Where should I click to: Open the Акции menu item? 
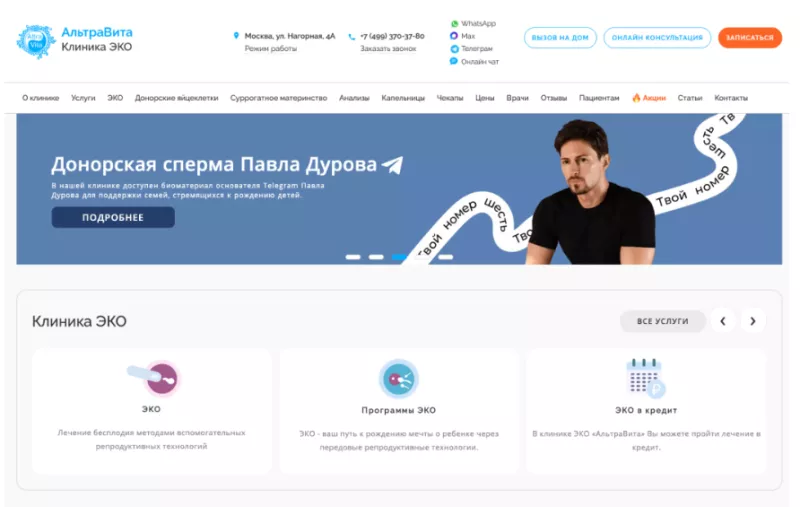click(649, 98)
